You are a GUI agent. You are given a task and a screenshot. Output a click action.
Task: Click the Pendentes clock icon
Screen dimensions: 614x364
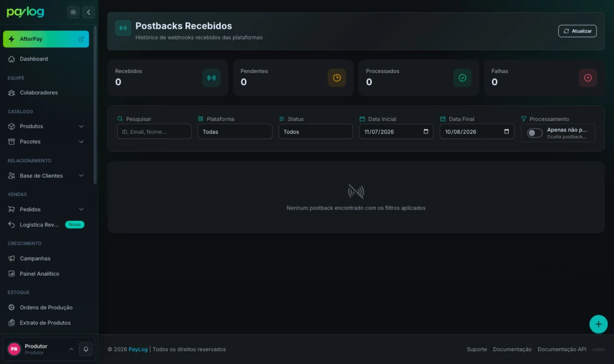point(337,78)
